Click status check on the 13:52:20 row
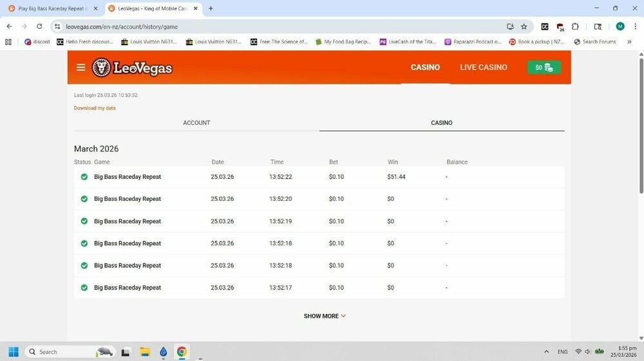 coord(84,199)
